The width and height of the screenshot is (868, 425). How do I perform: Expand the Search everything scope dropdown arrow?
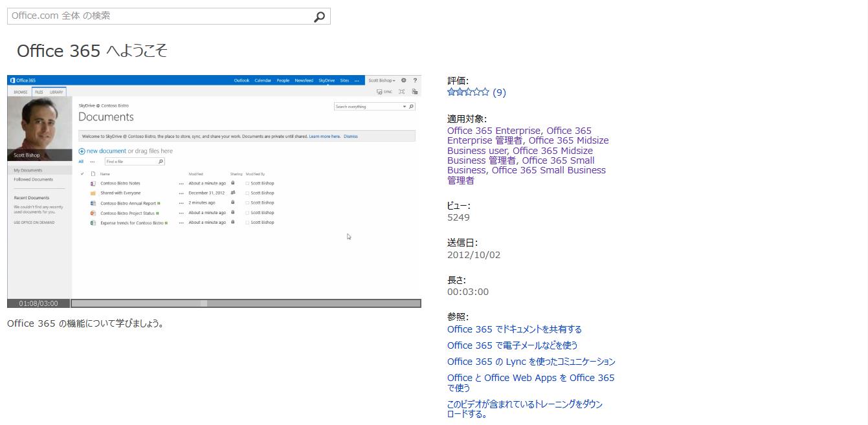tap(405, 106)
